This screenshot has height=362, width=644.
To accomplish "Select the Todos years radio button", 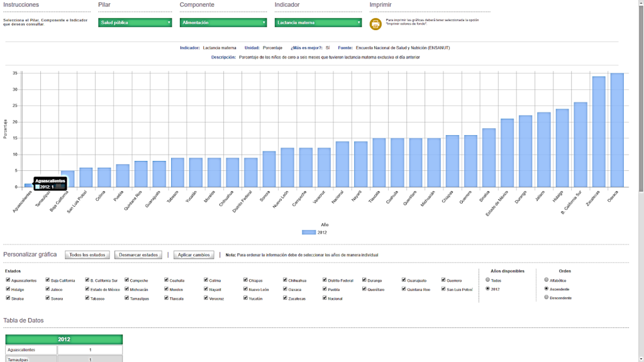I will 487,280.
